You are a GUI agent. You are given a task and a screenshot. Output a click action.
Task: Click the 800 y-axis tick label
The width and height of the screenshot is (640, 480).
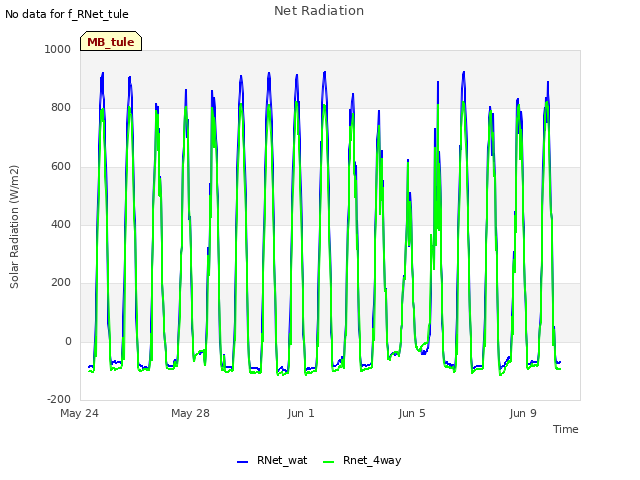coord(61,108)
